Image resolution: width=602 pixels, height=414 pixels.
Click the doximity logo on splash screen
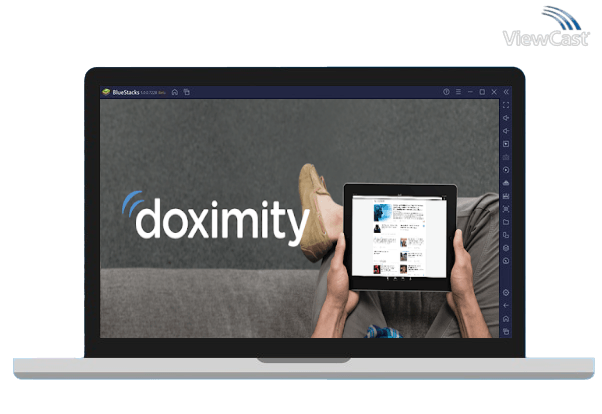coord(216,218)
